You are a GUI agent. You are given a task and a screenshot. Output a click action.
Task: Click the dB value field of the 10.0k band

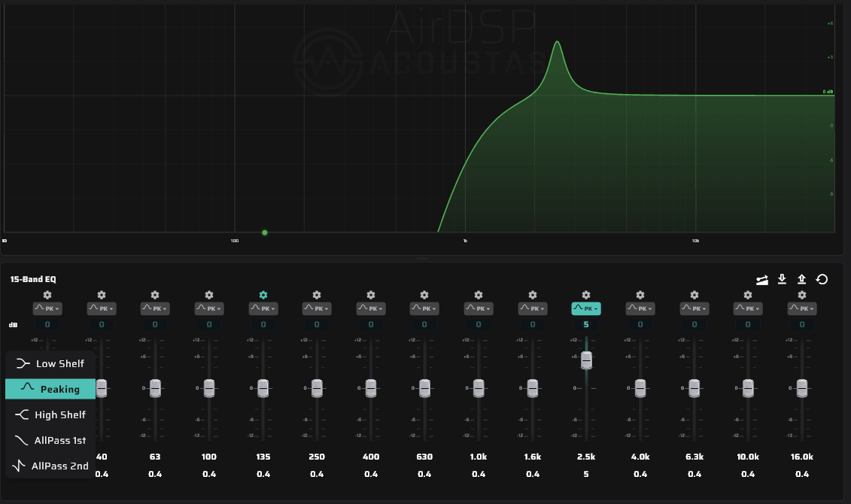(748, 324)
